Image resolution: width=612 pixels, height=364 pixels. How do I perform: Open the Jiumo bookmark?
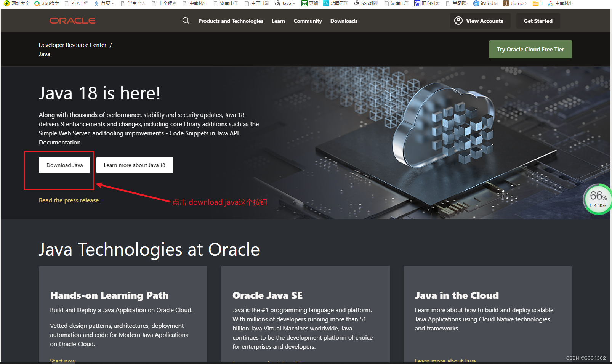[515, 3]
